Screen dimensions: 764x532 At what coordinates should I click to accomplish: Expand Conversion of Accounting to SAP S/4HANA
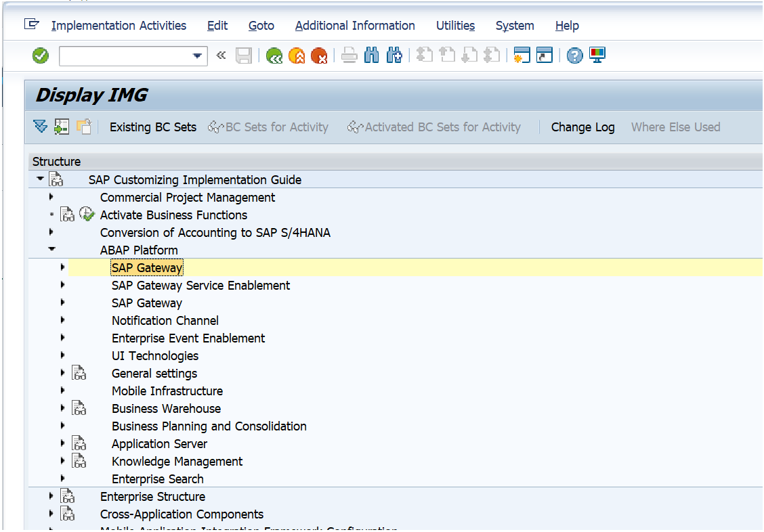(x=51, y=232)
